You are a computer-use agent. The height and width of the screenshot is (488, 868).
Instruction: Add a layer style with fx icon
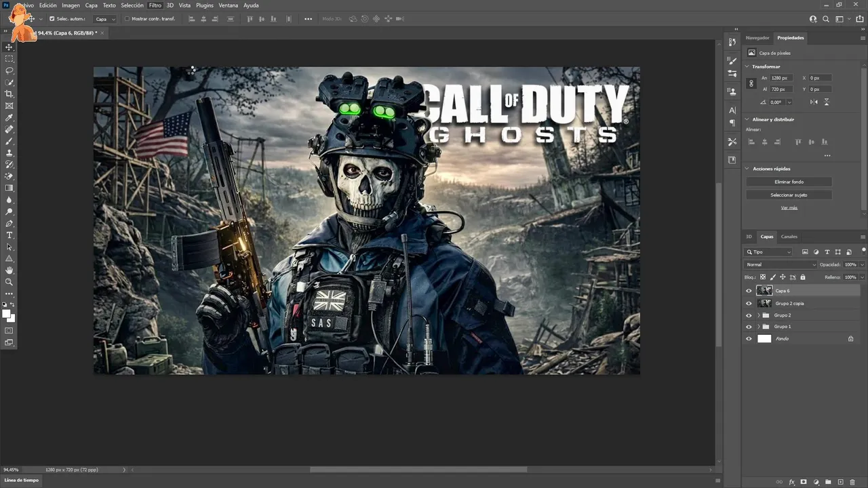click(792, 482)
